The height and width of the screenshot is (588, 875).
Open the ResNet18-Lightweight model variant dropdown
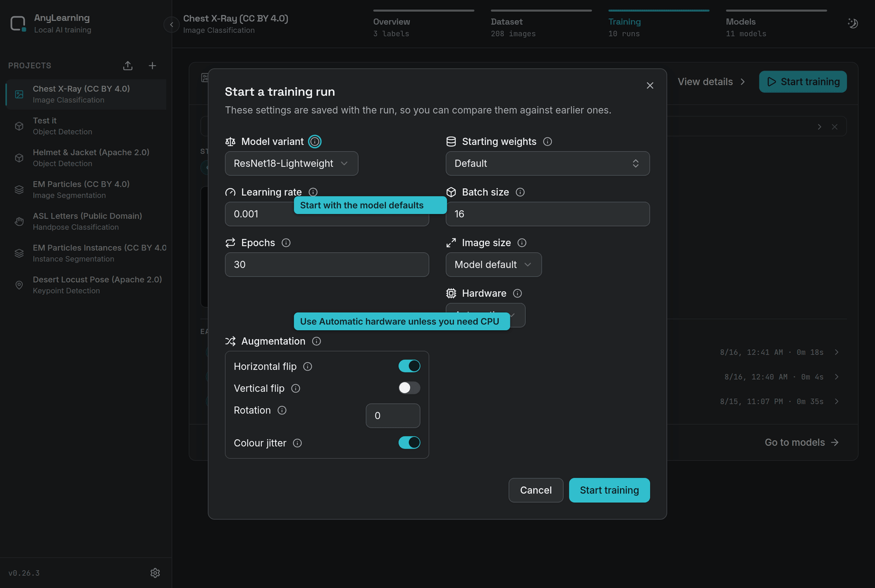(x=291, y=164)
